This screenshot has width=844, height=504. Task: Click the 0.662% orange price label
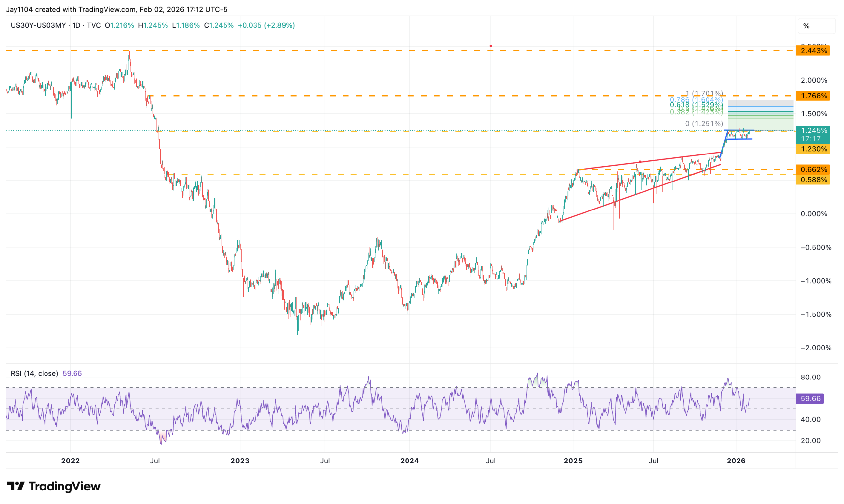813,169
